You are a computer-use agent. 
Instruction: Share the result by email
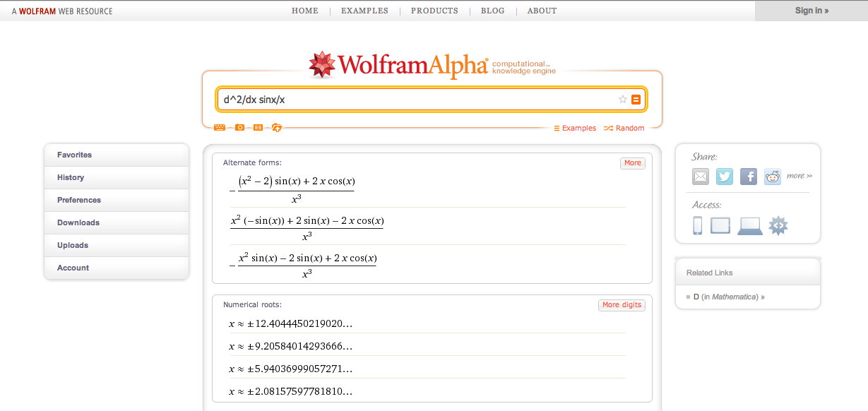coord(700,177)
